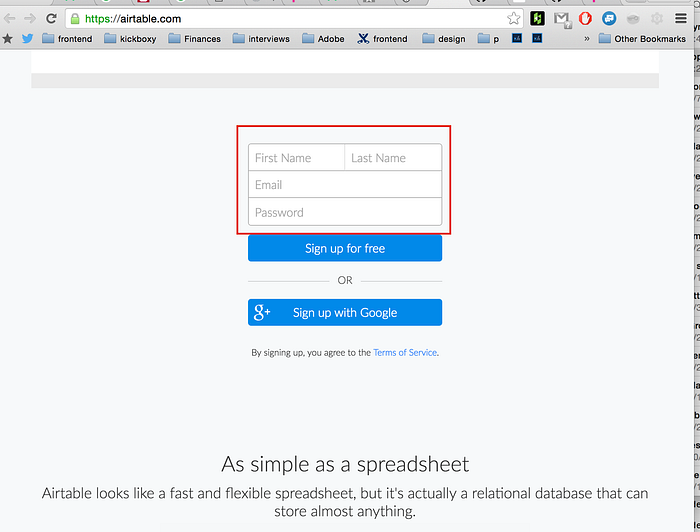The width and height of the screenshot is (700, 532).
Task: Open the Gmail checker extension icon
Action: coord(562,20)
